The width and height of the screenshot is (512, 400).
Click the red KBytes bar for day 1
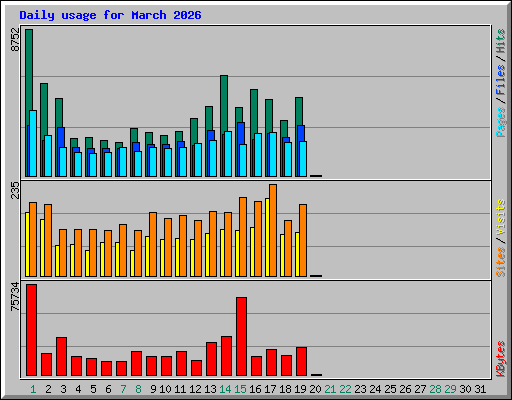32,330
